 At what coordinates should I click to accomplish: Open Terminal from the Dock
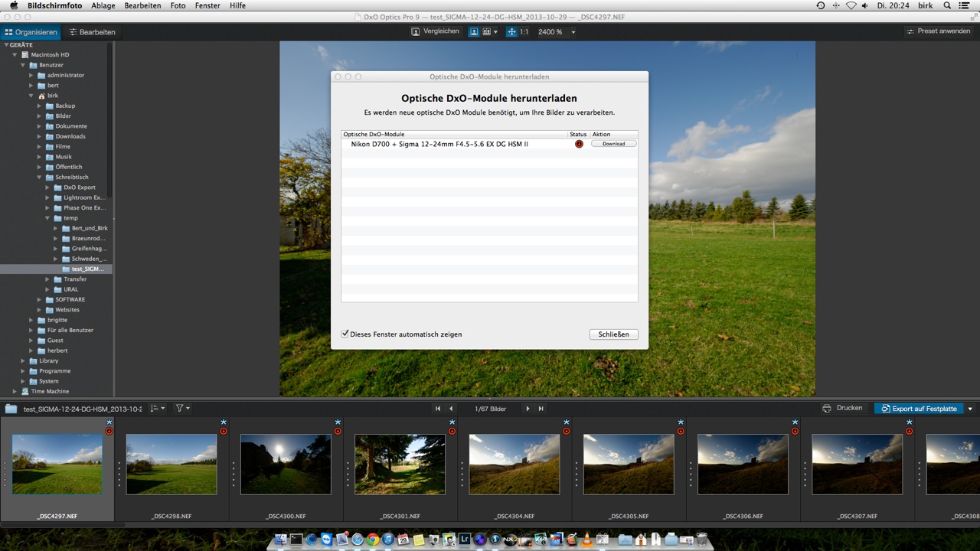(296, 540)
